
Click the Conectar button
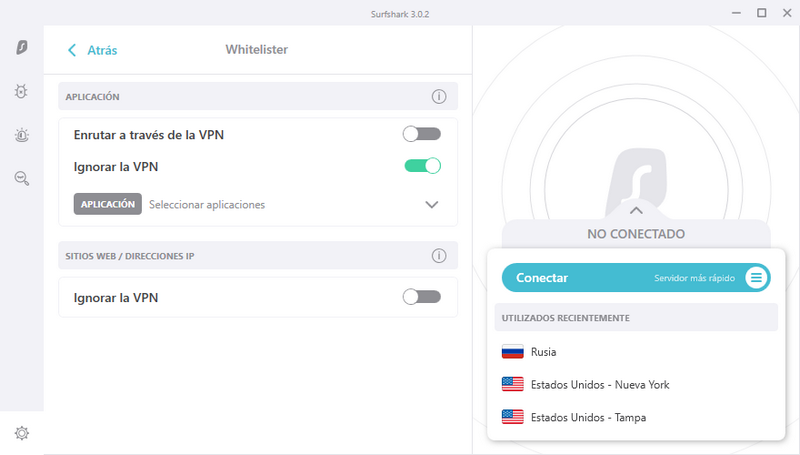tap(636, 277)
